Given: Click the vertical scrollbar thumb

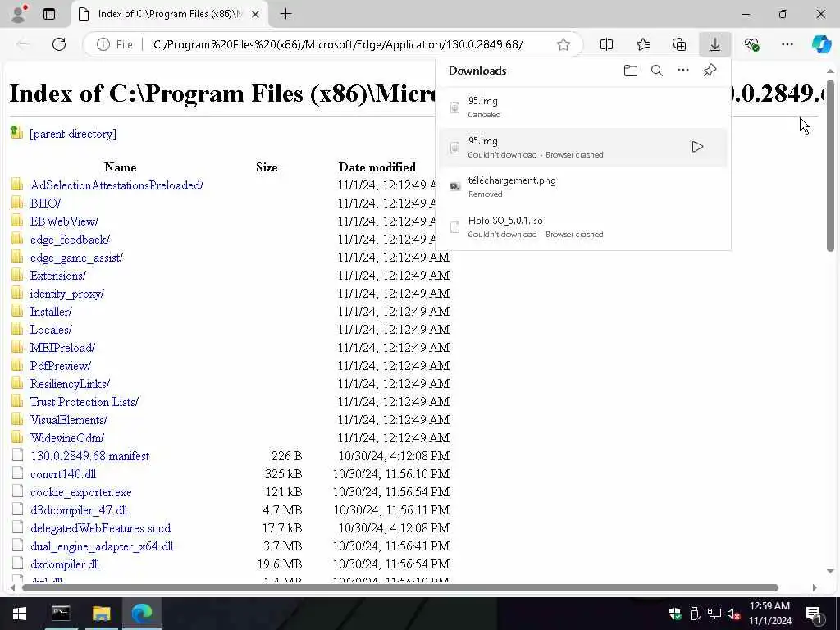Looking at the screenshot, I should [830, 165].
